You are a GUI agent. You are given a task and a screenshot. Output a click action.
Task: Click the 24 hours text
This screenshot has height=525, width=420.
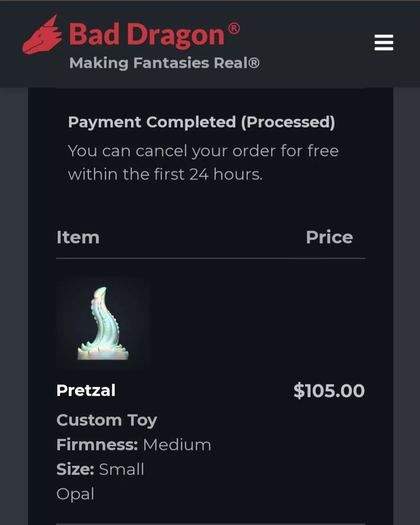pos(225,174)
